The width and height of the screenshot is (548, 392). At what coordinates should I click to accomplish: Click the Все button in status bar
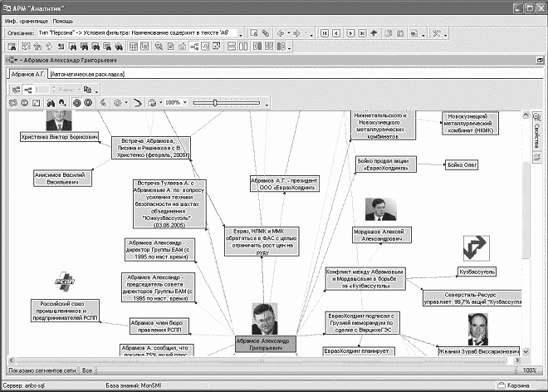[88, 370]
